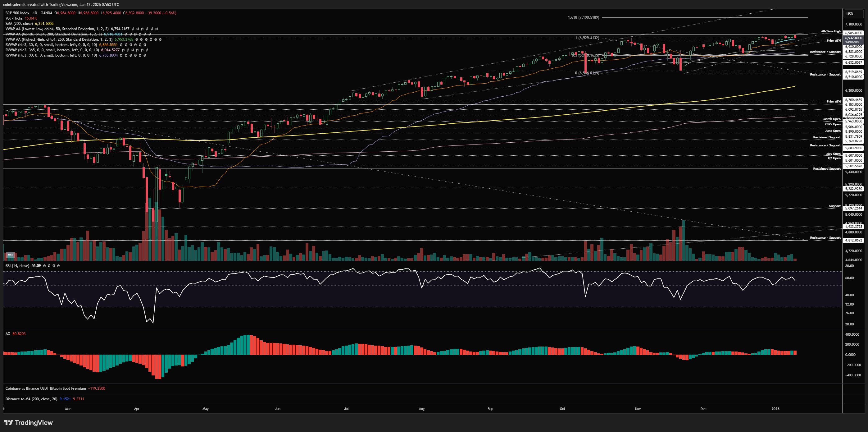This screenshot has width=868, height=432.
Task: Click the RSI (14, close) legend label
Action: click(x=17, y=266)
